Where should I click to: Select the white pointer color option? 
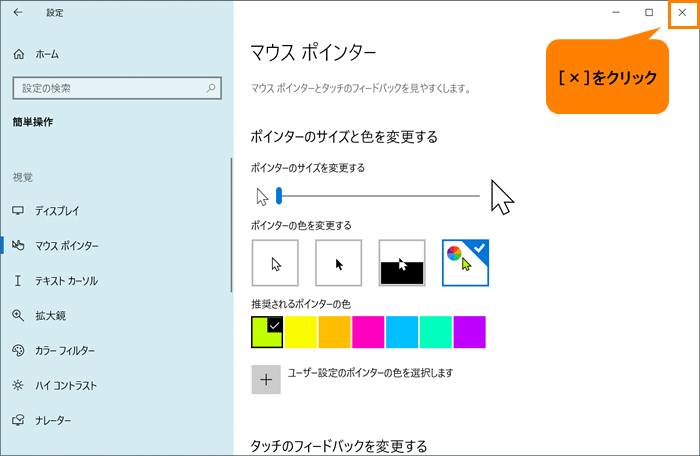pos(275,263)
